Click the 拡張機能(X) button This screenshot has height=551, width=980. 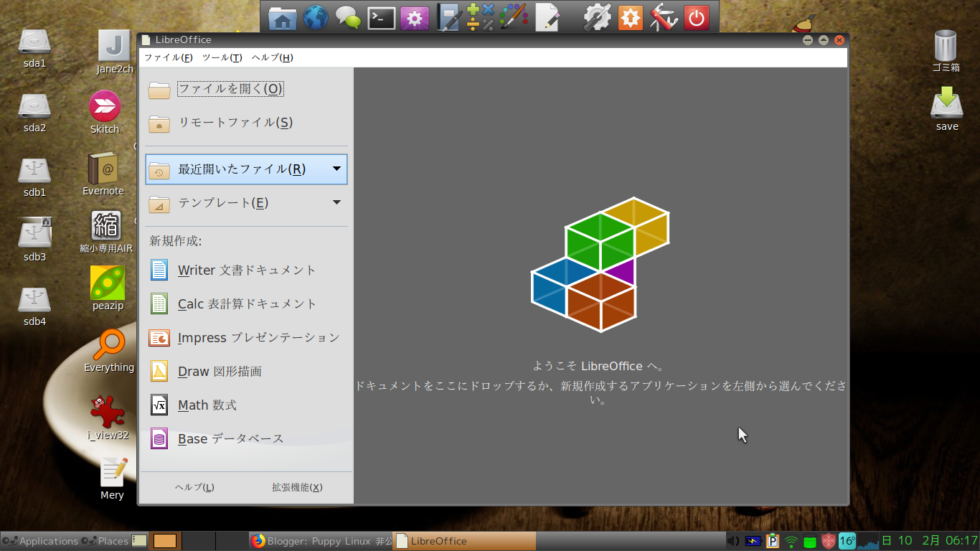(297, 487)
